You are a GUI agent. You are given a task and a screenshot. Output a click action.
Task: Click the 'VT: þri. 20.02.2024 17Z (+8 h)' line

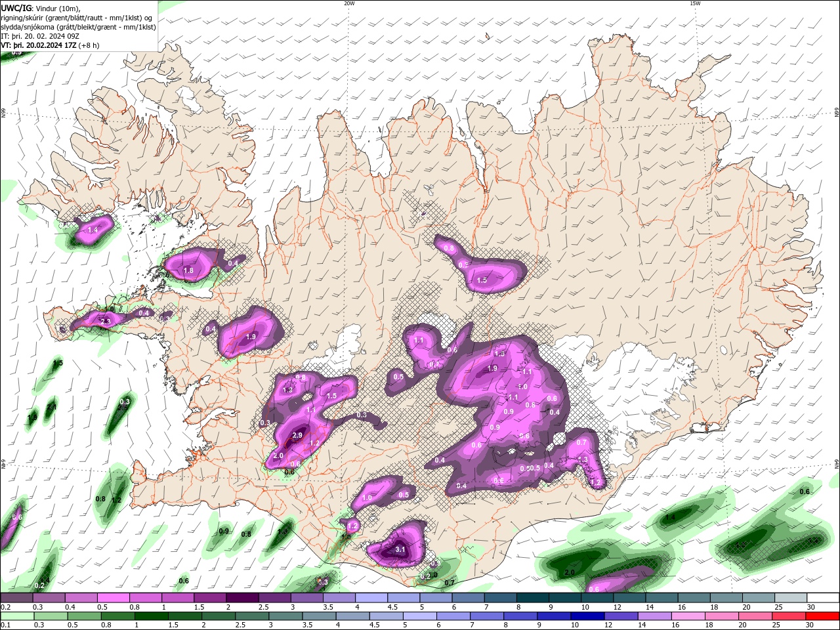[51, 45]
